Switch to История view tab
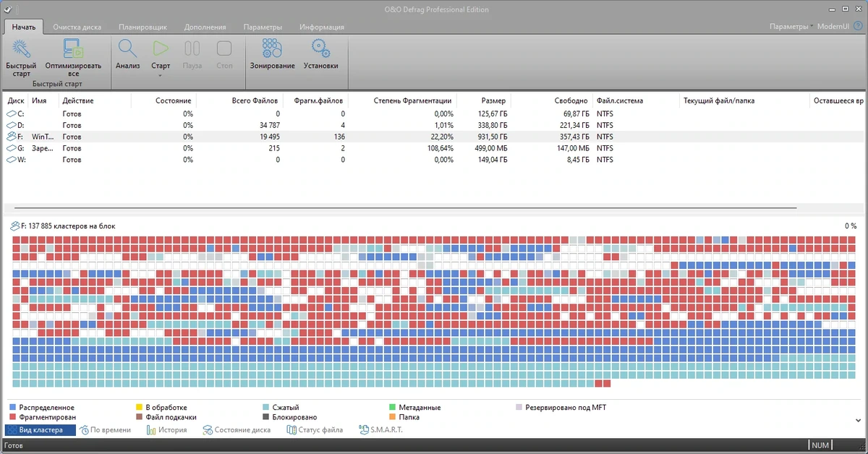868x454 pixels. pyautogui.click(x=166, y=430)
